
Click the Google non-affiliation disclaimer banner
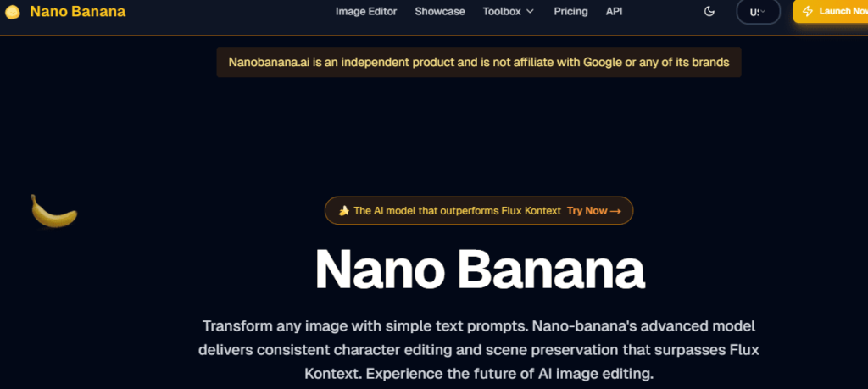(479, 63)
